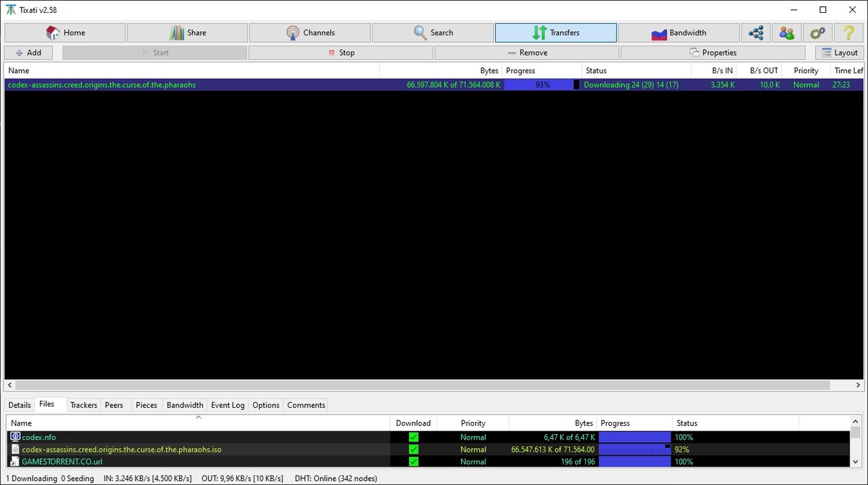This screenshot has height=485, width=868.
Task: Switch to the Details tab
Action: (x=20, y=405)
